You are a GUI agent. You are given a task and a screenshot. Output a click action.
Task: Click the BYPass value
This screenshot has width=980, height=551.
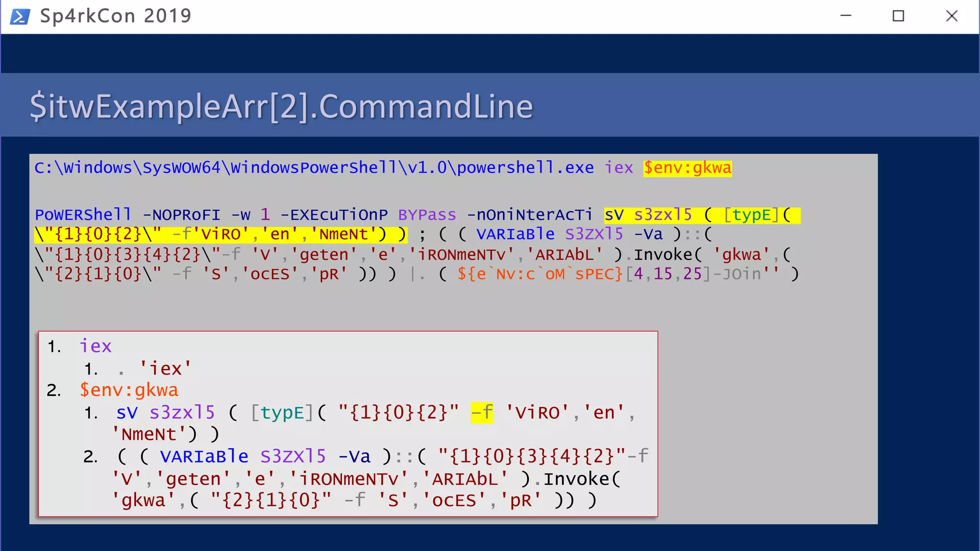427,215
